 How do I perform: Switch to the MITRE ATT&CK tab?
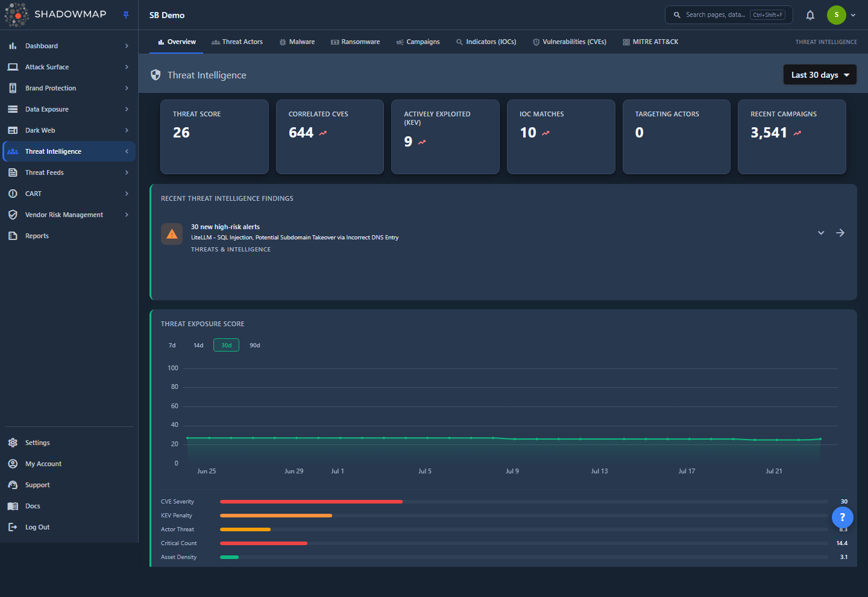coord(650,42)
